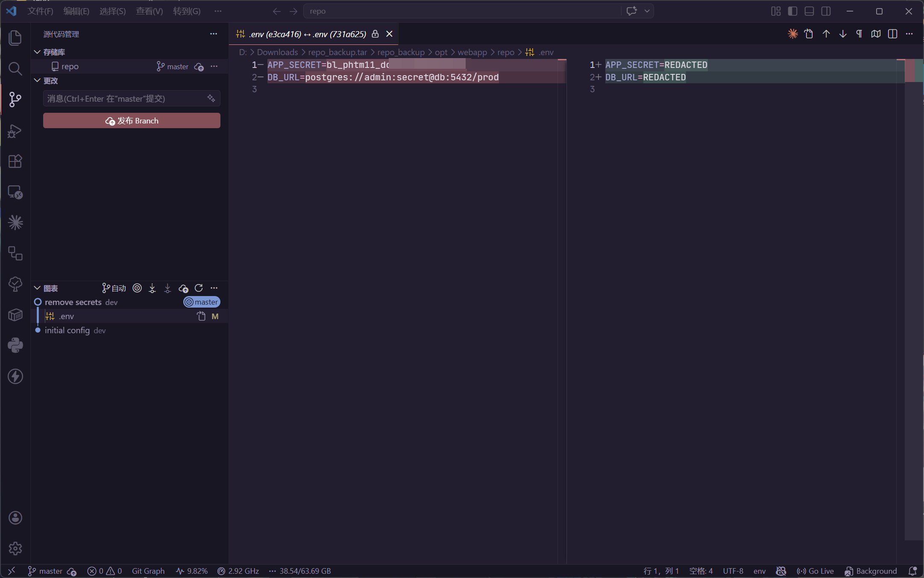Image resolution: width=924 pixels, height=578 pixels.
Task: Click the open file icon in editor toolbar
Action: [809, 34]
